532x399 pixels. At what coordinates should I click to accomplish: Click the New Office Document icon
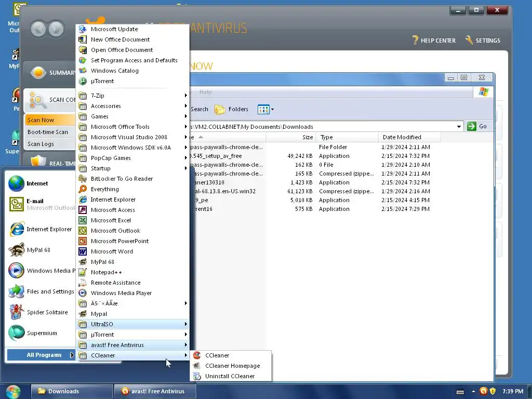coord(83,39)
